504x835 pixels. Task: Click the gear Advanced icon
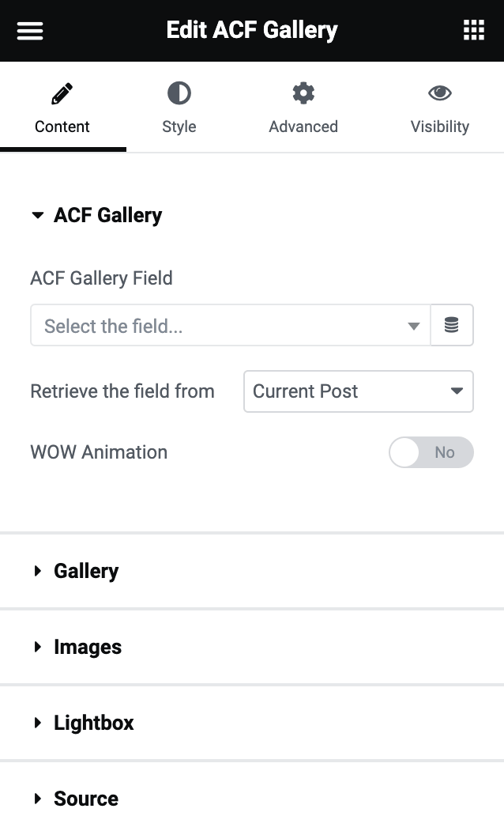point(303,93)
